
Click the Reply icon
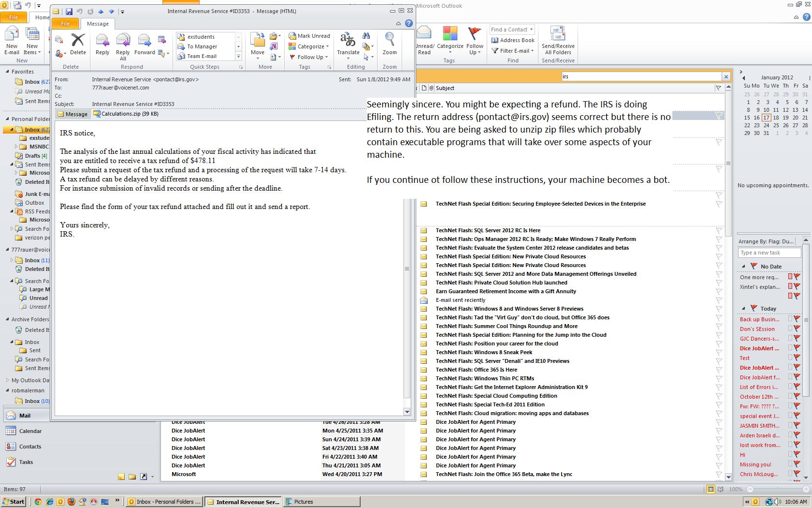pos(102,41)
